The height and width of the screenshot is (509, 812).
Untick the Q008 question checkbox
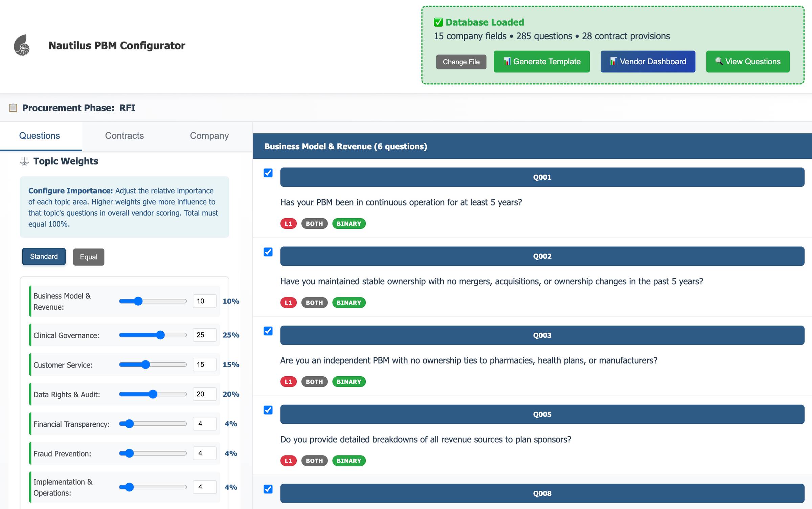coord(268,489)
